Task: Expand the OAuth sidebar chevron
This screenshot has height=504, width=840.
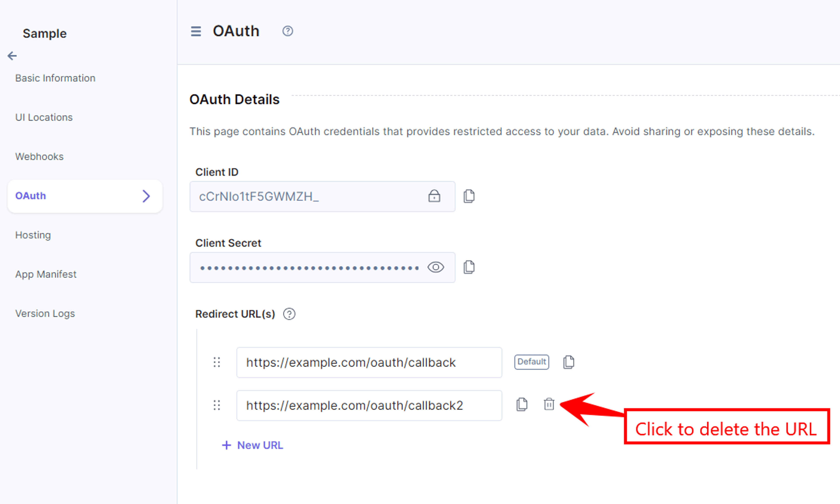Action: tap(146, 196)
